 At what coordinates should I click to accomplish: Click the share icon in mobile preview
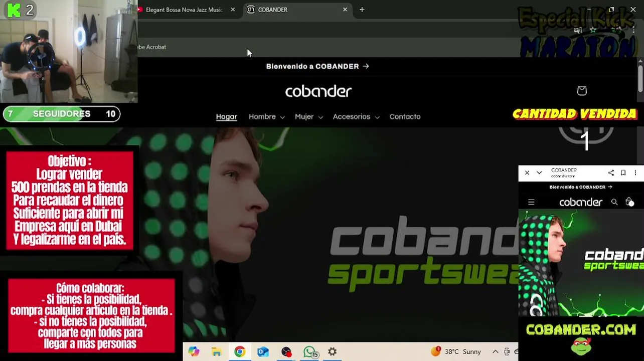point(611,173)
